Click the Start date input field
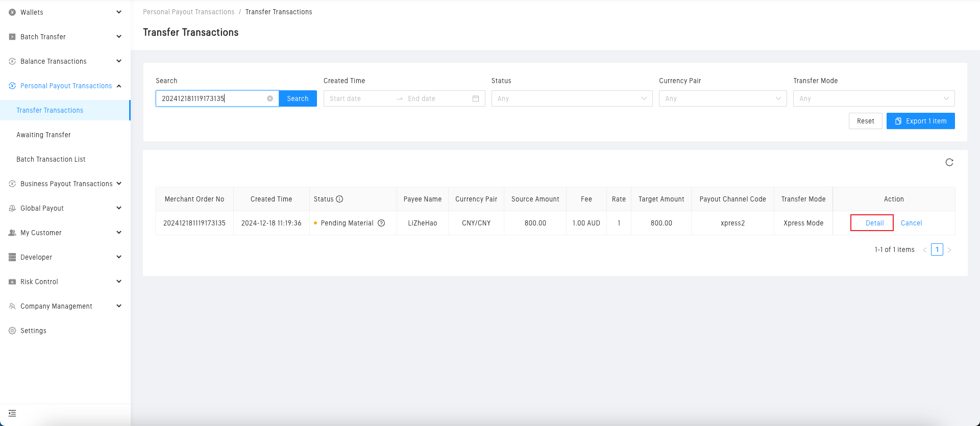The height and width of the screenshot is (426, 980). [x=357, y=98]
